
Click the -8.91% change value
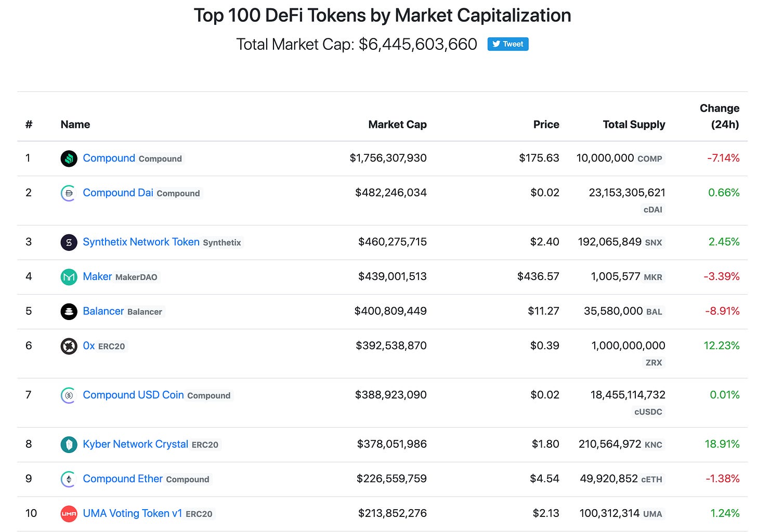[722, 311]
